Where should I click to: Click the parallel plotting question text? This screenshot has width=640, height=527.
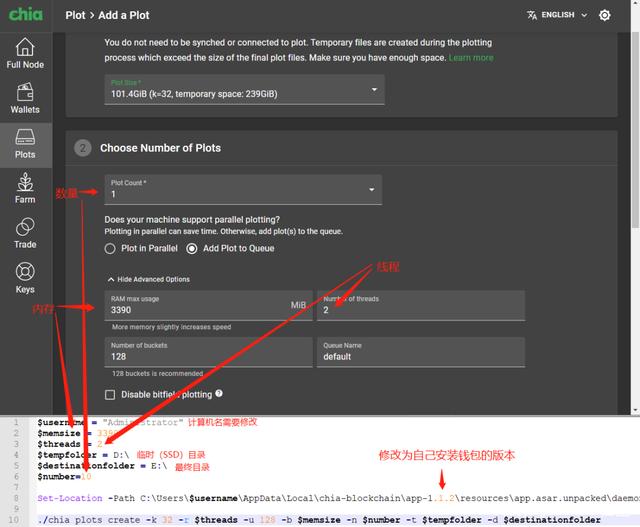pos(192,220)
